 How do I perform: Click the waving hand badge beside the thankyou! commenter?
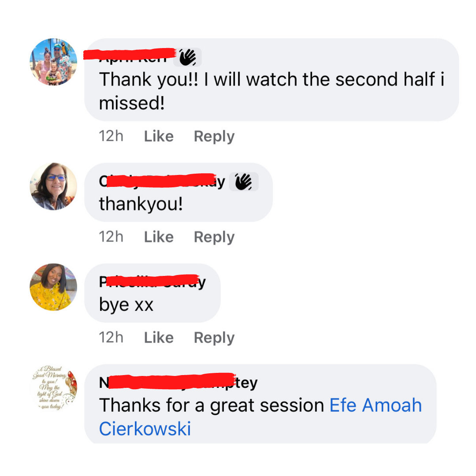[243, 182]
